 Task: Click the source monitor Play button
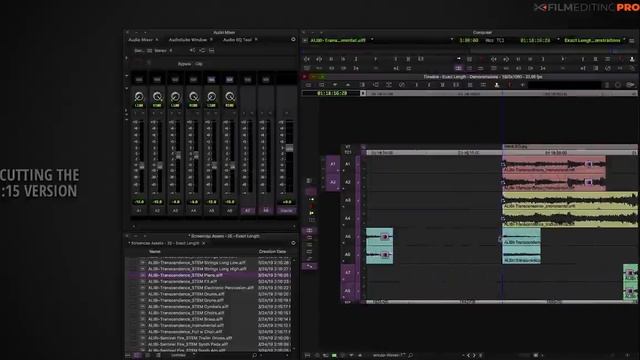pyautogui.click(x=376, y=59)
